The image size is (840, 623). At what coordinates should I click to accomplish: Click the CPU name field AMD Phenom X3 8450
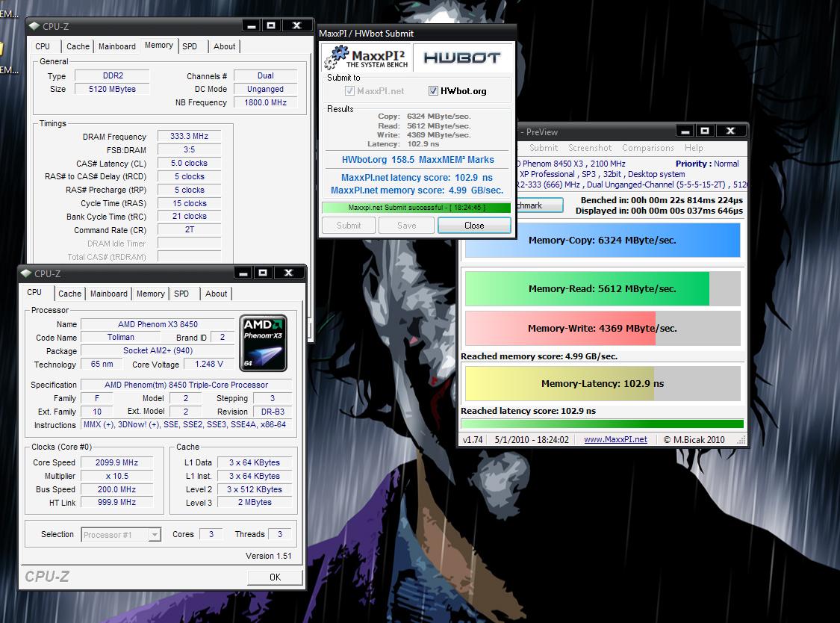click(158, 324)
